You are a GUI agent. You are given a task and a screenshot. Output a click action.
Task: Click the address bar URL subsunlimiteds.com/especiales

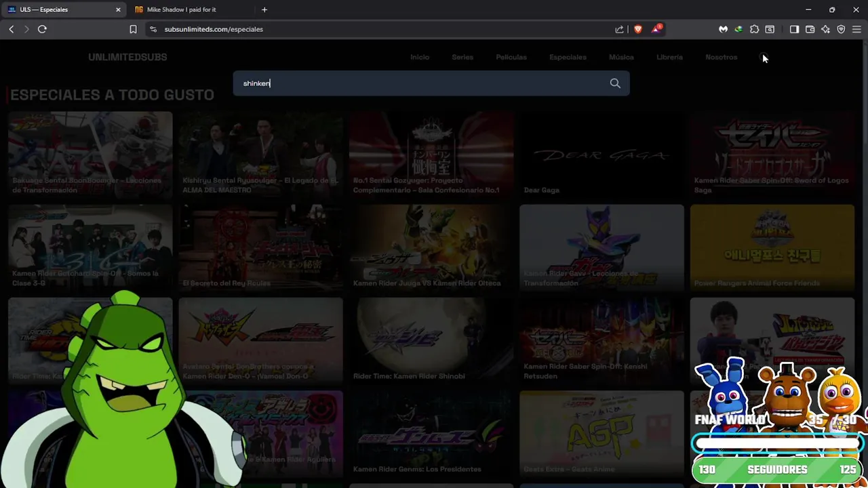click(214, 29)
